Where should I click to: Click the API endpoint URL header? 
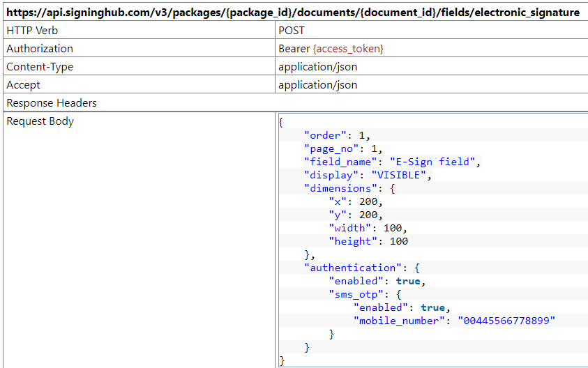click(x=293, y=13)
